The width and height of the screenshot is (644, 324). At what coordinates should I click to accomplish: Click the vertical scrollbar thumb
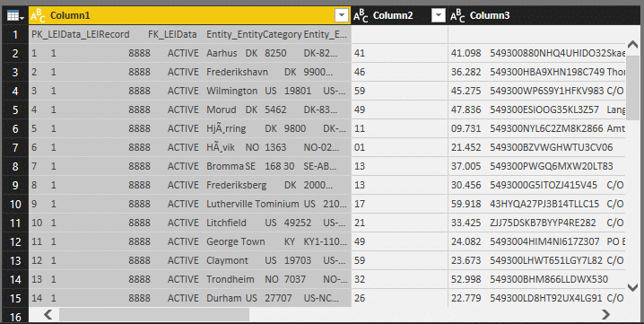632,83
